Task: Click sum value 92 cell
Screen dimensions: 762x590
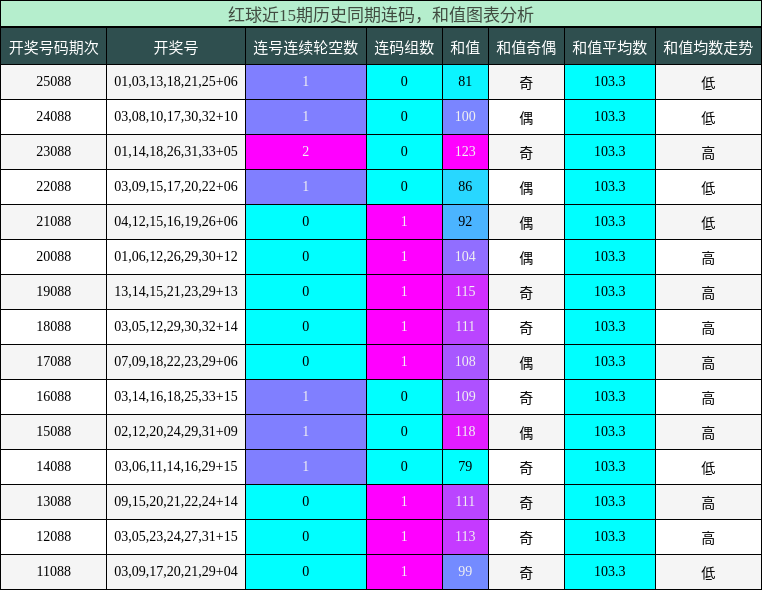Action: click(x=465, y=222)
